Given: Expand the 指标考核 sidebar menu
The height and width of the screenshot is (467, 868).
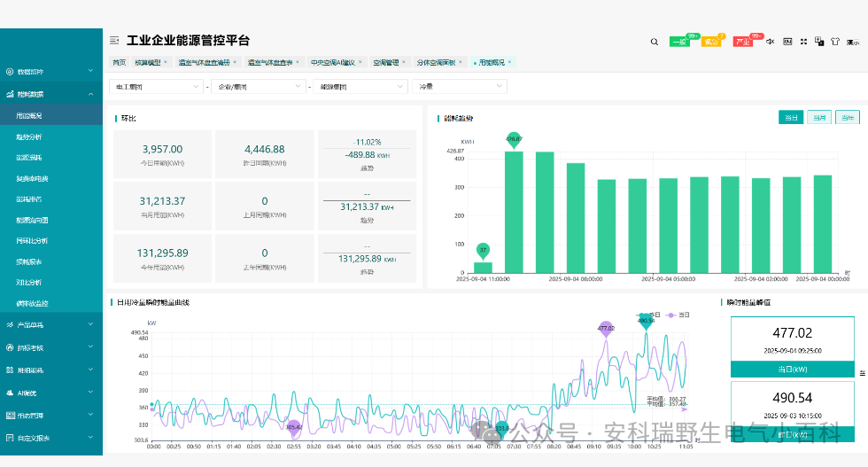Looking at the screenshot, I should pyautogui.click(x=90, y=347).
